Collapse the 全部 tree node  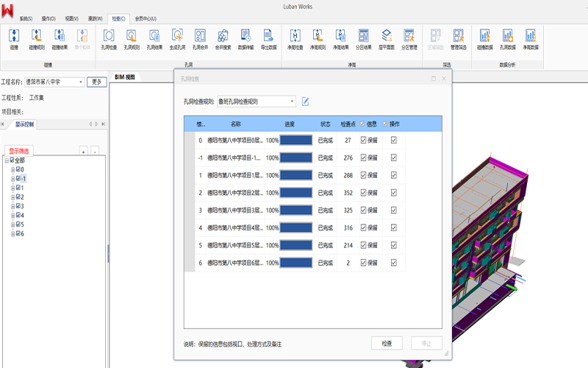coord(7,160)
